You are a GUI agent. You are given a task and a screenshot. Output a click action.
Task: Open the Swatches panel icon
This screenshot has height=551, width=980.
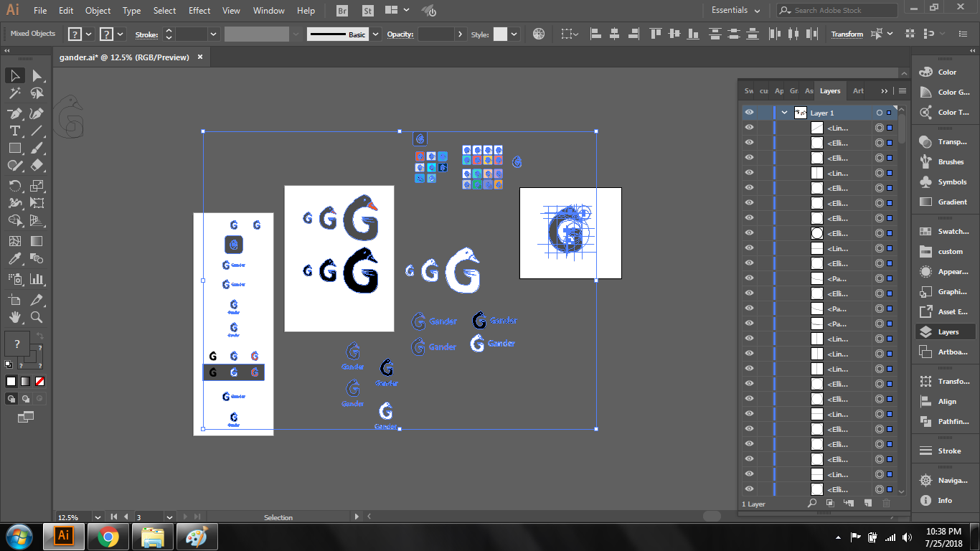[x=946, y=232]
